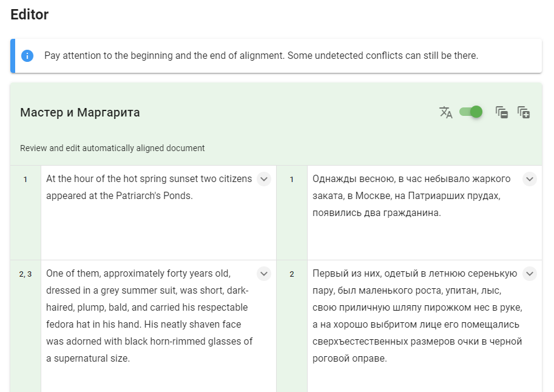Click 'Review and edit automatically aligned document' subtitle
Image resolution: width=554 pixels, height=392 pixels.
click(x=112, y=148)
